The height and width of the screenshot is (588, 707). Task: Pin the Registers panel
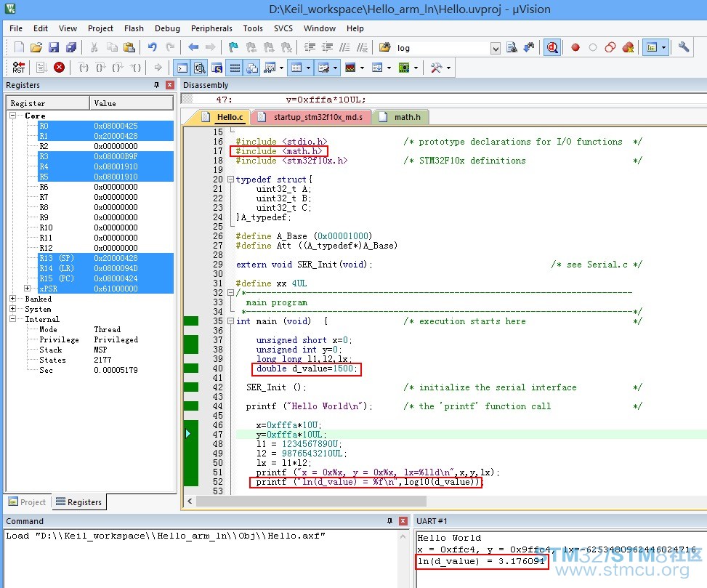[x=156, y=85]
